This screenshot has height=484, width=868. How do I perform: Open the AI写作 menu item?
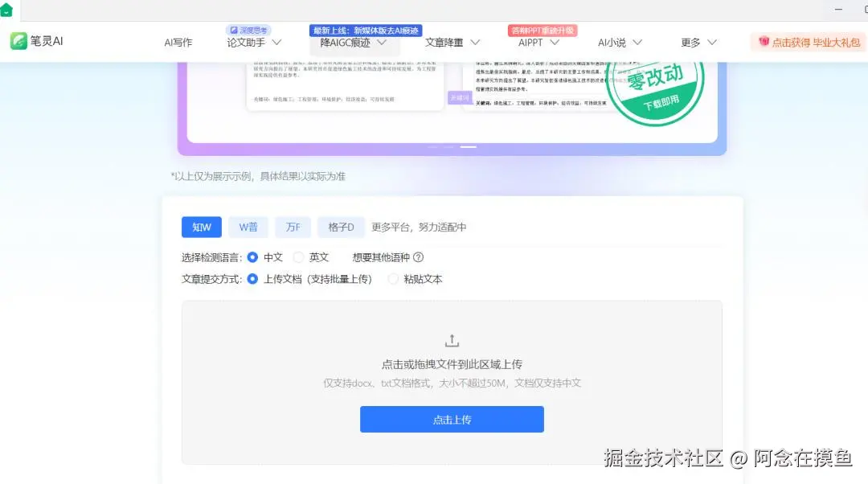click(178, 43)
